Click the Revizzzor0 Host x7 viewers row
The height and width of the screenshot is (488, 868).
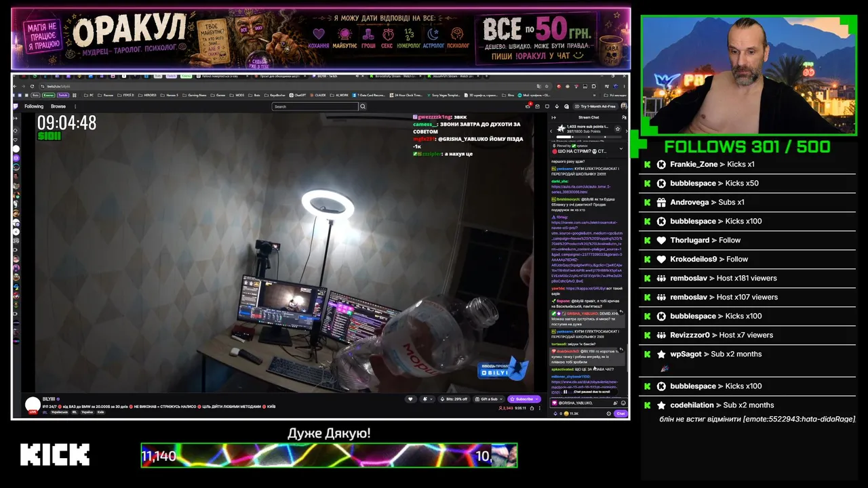pyautogui.click(x=747, y=335)
